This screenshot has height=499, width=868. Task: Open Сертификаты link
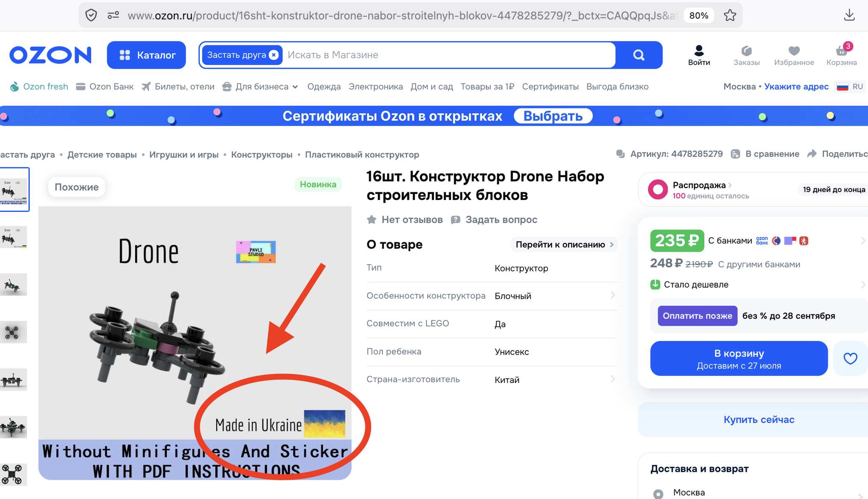click(x=550, y=86)
